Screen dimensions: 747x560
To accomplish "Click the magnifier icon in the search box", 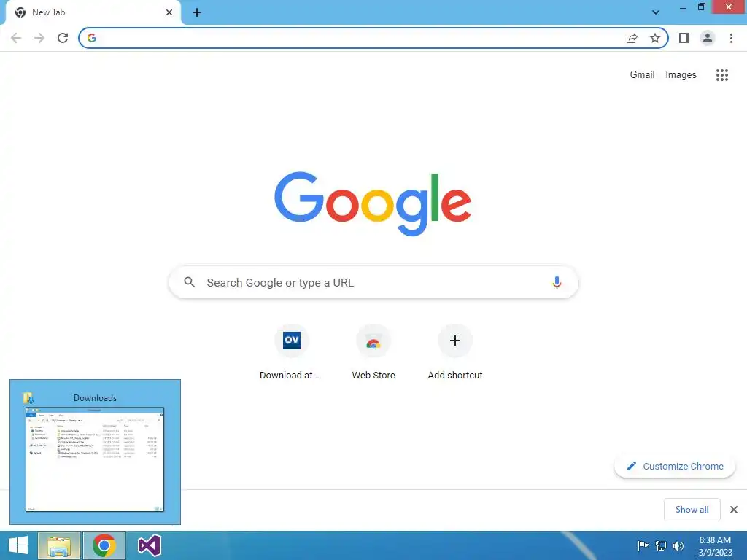I will (189, 282).
